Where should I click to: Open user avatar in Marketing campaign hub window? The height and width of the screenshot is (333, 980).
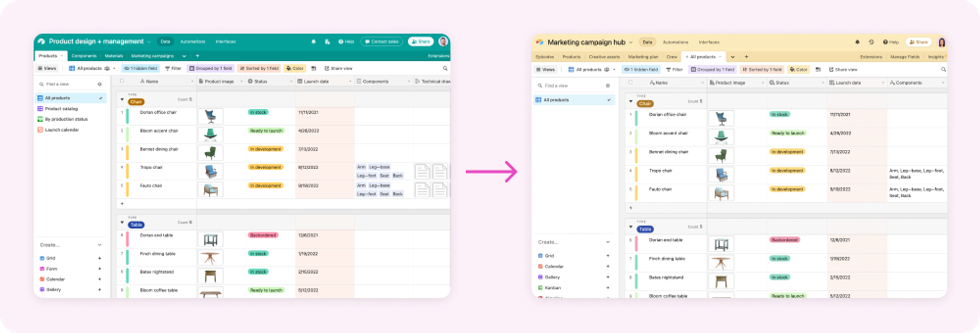tap(941, 42)
